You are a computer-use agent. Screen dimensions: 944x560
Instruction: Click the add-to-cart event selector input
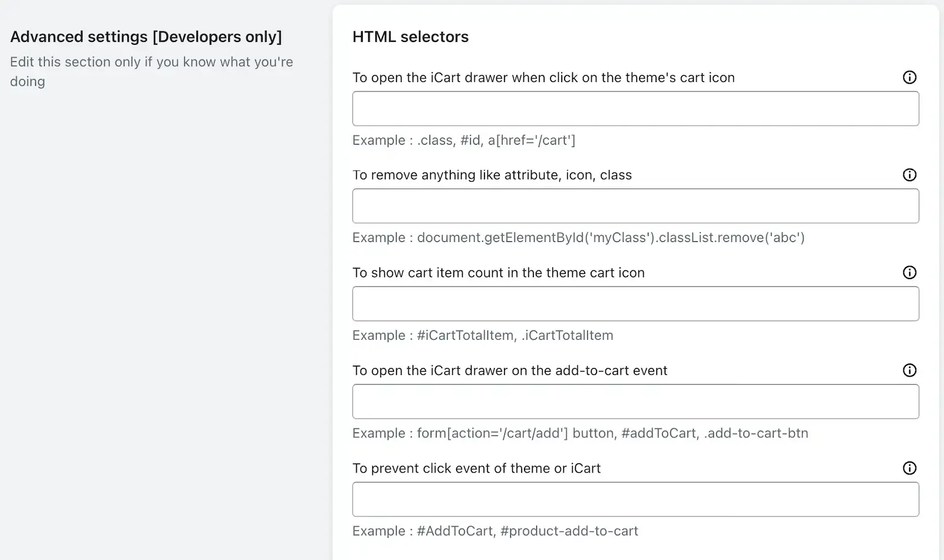coord(635,402)
